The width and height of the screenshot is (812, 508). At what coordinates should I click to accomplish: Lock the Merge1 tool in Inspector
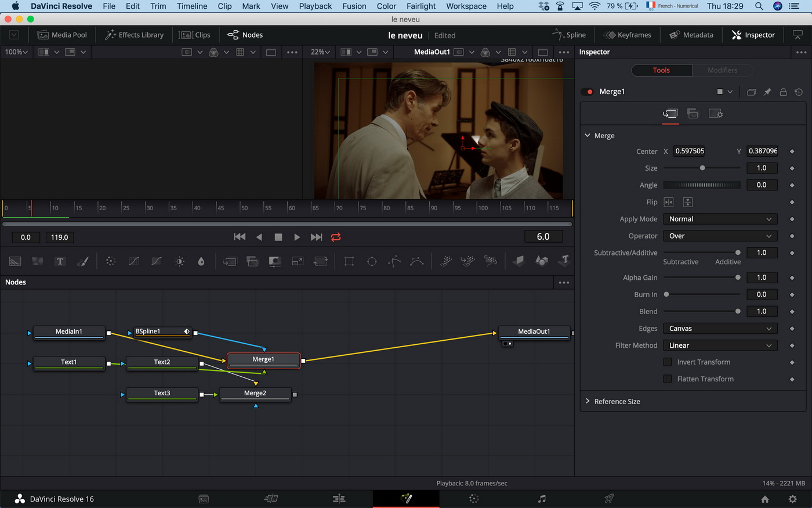[x=783, y=92]
